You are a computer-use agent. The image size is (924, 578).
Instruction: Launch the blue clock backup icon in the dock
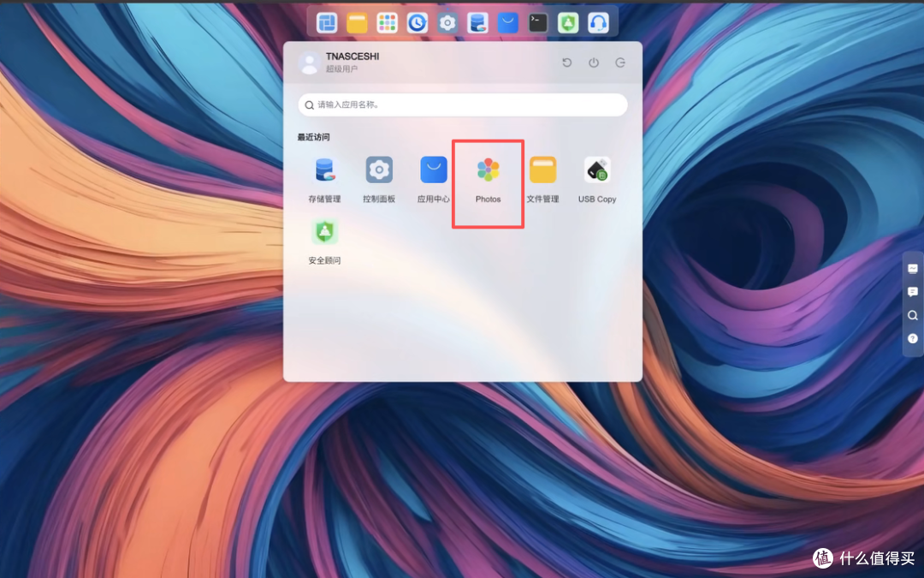[x=418, y=23]
